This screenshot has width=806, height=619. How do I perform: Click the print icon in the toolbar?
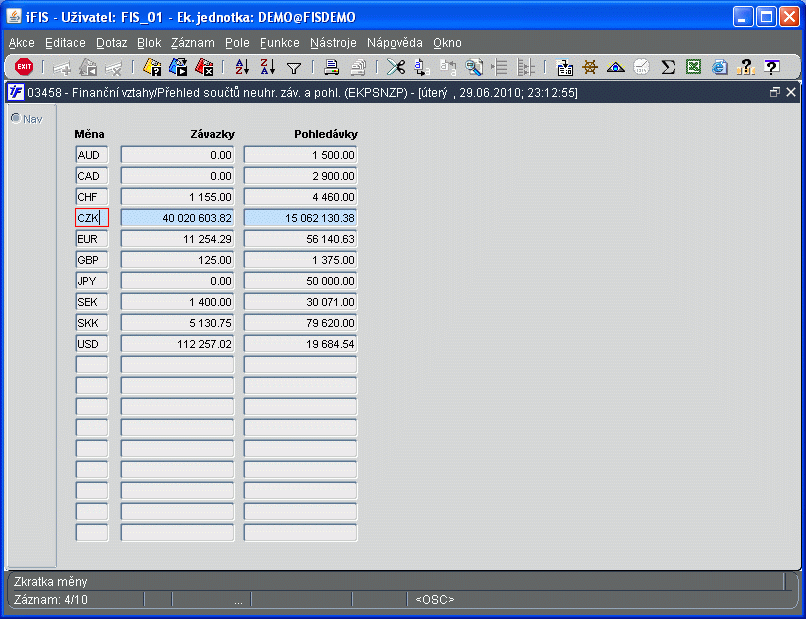(332, 67)
